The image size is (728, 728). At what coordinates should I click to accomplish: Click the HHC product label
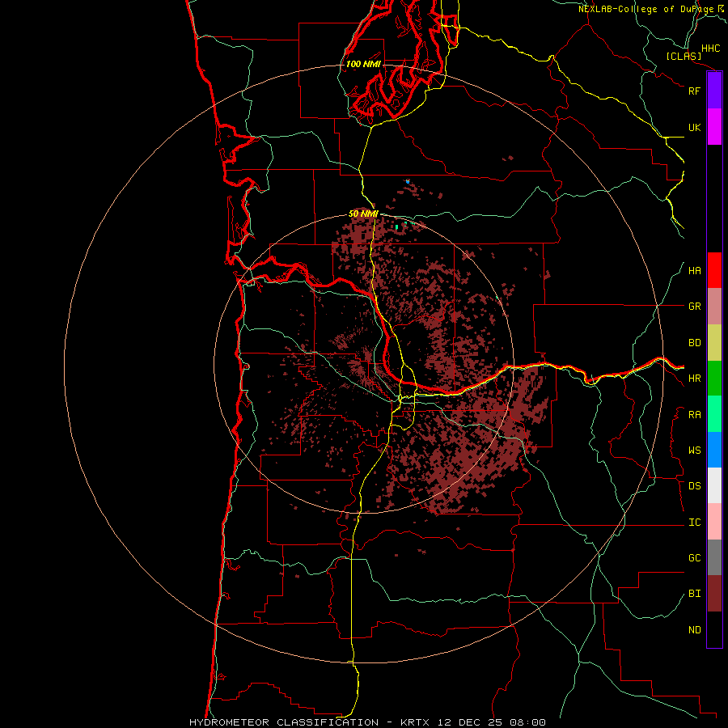(710, 49)
